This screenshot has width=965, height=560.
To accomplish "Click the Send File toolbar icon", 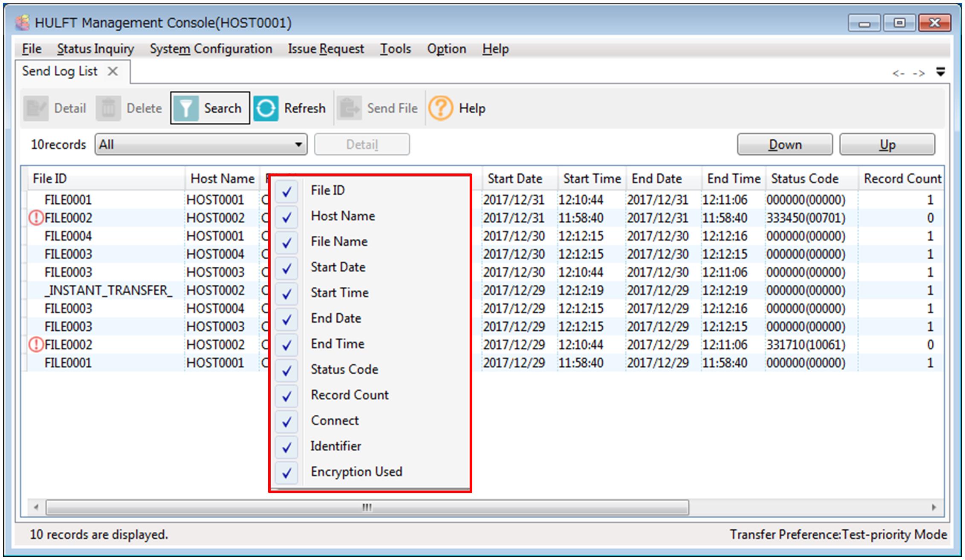I will (350, 108).
